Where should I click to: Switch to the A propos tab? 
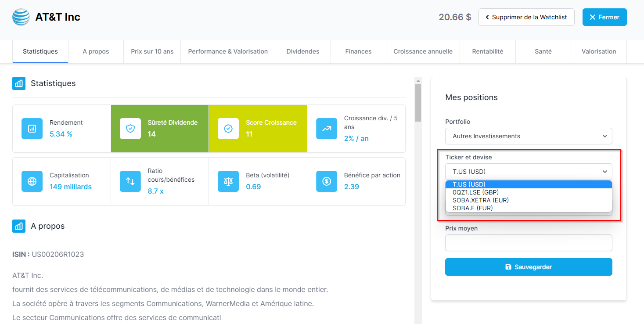96,51
